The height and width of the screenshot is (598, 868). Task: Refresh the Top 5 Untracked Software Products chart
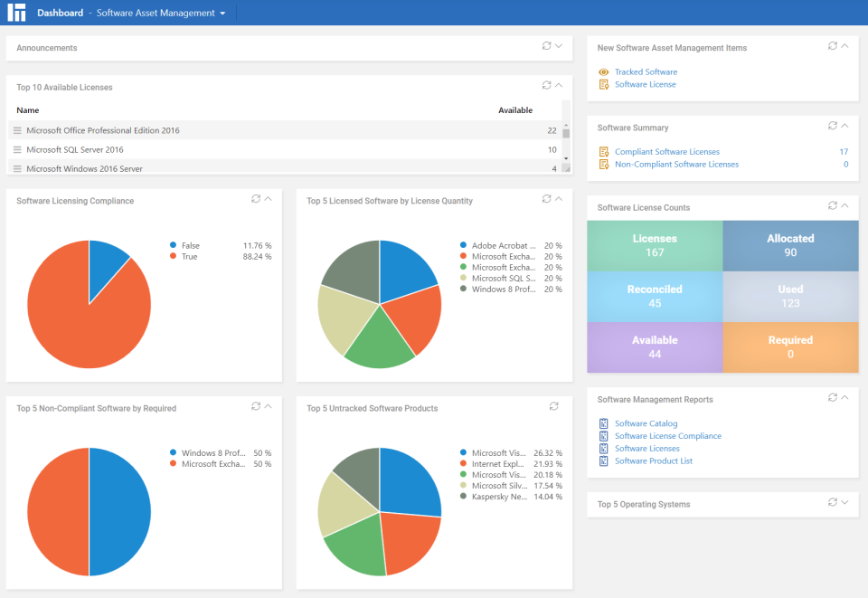pyautogui.click(x=554, y=406)
